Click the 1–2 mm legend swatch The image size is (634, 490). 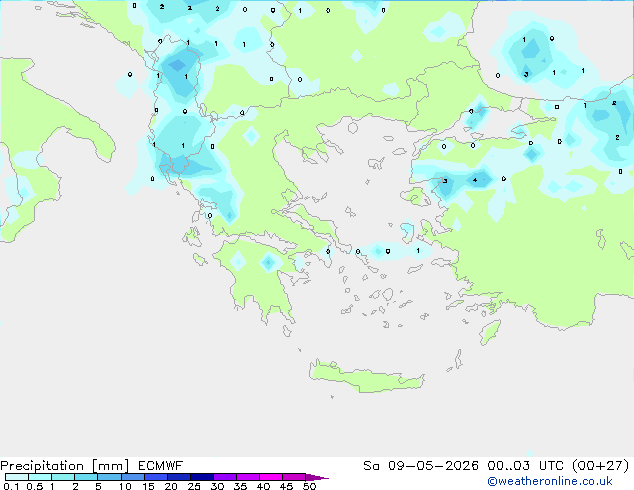point(63,477)
